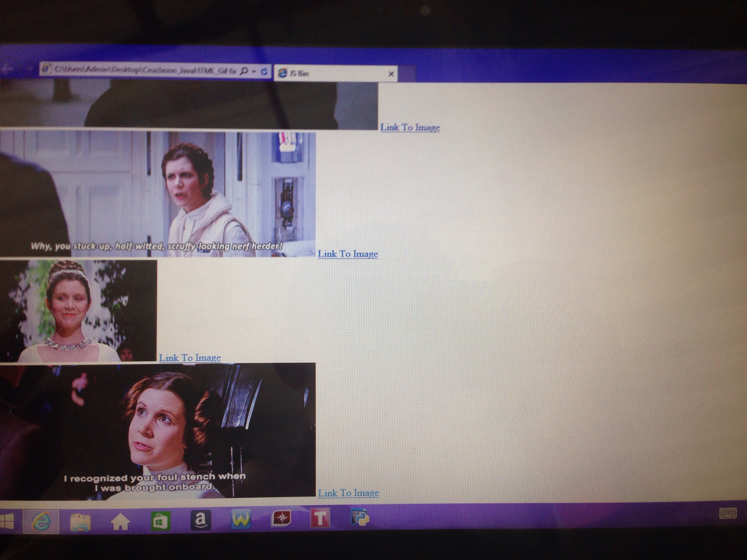Viewport: 747px width, 560px height.
Task: Click the refresh page icon
Action: (x=264, y=72)
